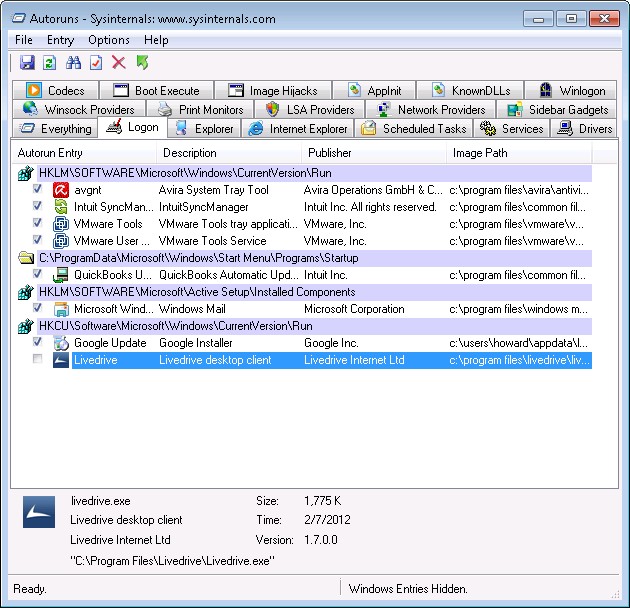
Task: Uncheck the Intuit SyncManager checkbox
Action: pyautogui.click(x=37, y=205)
